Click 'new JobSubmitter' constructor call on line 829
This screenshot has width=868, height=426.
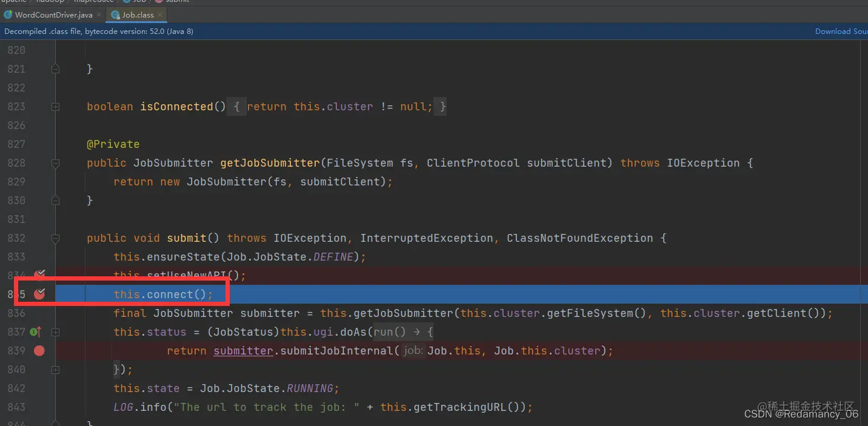(213, 182)
